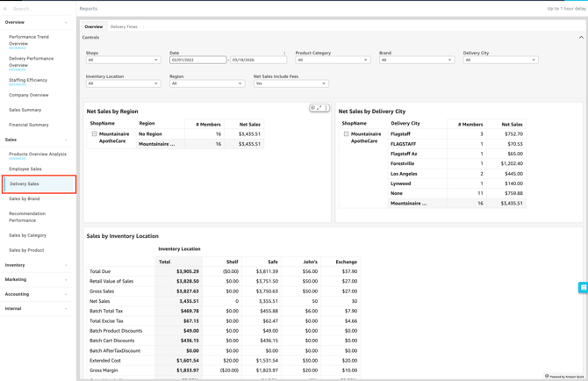The image size is (588, 381).
Task: Open the three-dot menu on Region visual
Action: click(326, 108)
